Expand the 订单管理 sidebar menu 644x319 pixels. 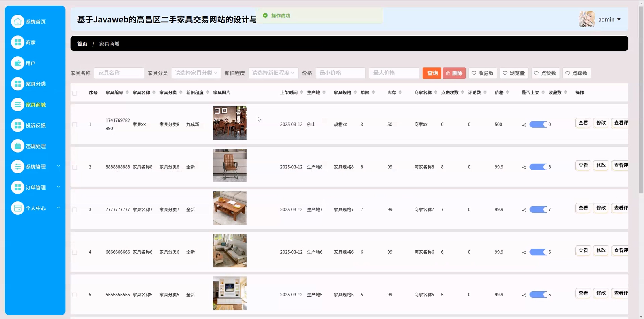click(x=35, y=187)
